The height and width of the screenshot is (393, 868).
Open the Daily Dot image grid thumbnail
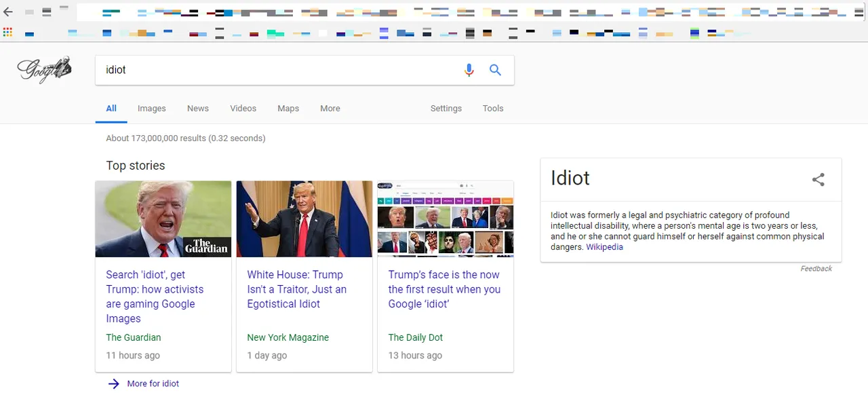446,219
